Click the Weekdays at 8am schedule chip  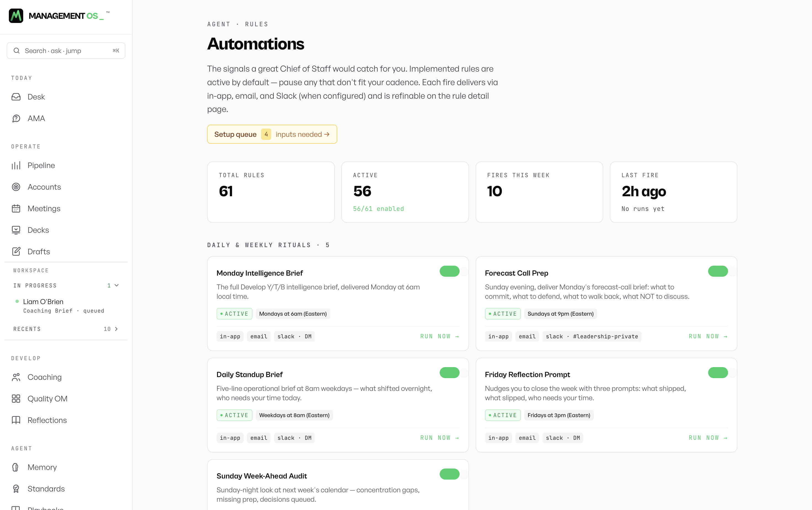[x=294, y=415]
